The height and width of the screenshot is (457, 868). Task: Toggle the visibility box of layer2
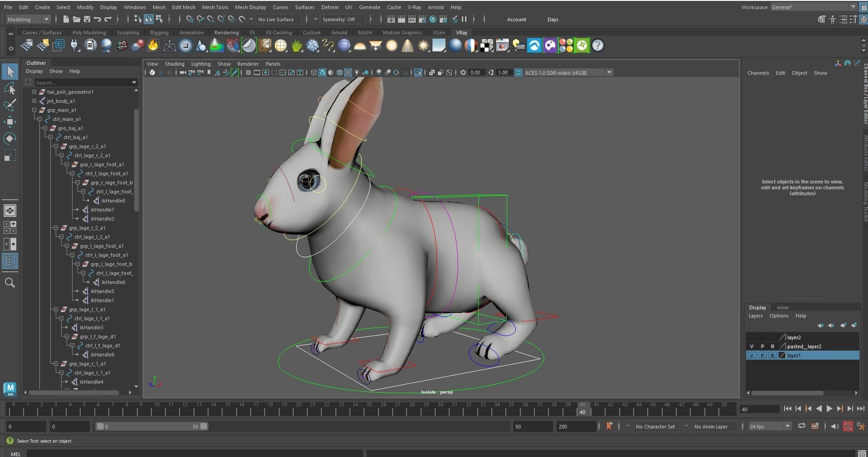pyautogui.click(x=752, y=337)
